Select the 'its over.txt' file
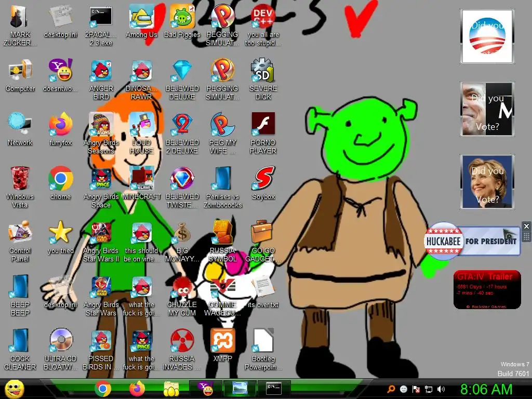Viewport: 532px width, 399px height. point(263,292)
